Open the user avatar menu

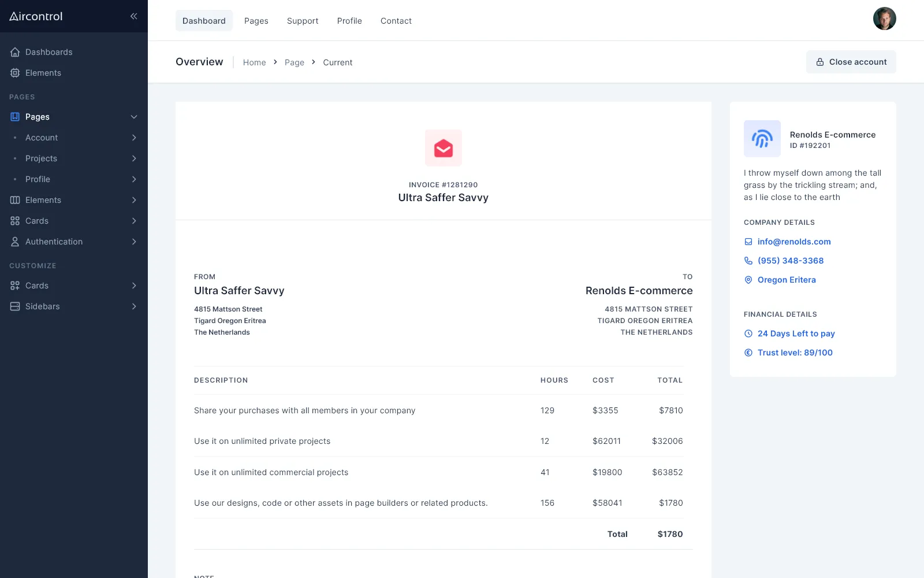point(885,18)
